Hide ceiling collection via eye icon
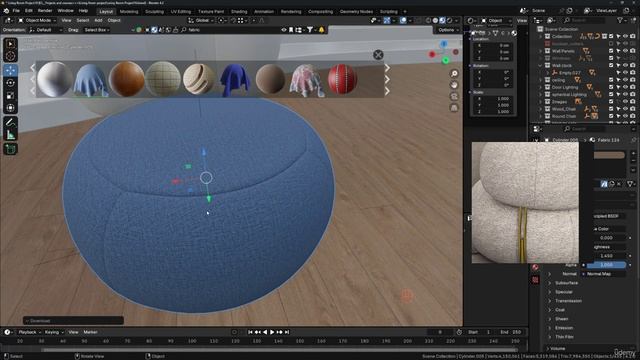Screen dimensions: 640x360 click(625, 80)
